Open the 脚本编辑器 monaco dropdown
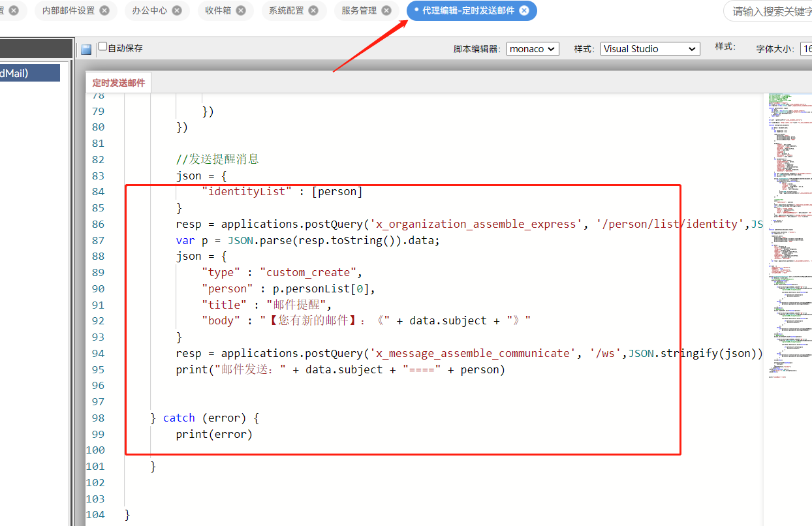This screenshot has width=812, height=526. click(533, 49)
